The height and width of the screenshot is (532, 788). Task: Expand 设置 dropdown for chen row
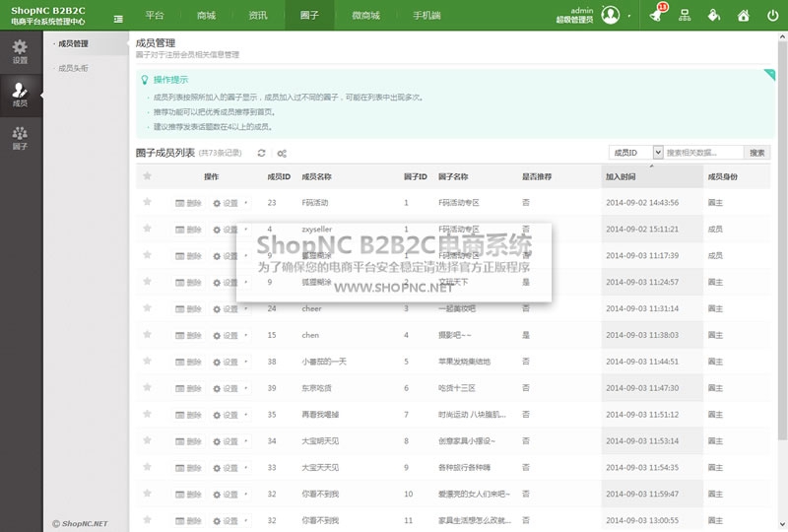pyautogui.click(x=245, y=335)
